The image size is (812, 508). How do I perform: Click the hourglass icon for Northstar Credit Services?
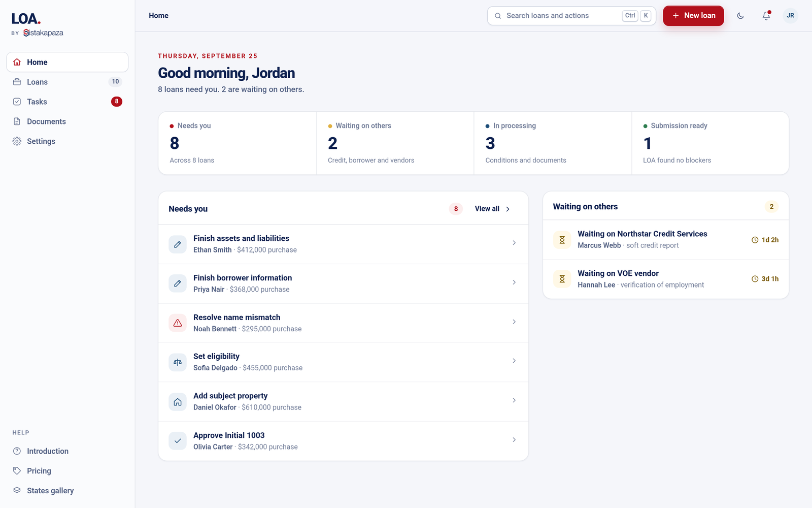[x=562, y=240]
